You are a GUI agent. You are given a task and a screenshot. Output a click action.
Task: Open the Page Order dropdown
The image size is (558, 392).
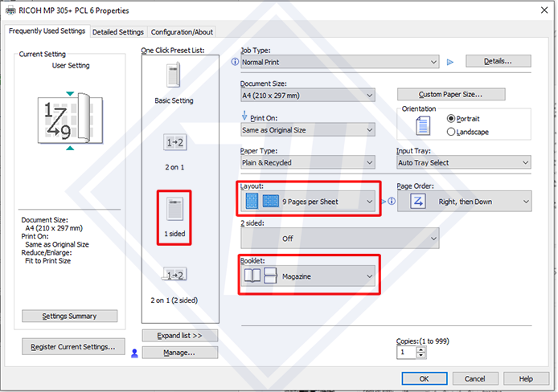coord(463,202)
